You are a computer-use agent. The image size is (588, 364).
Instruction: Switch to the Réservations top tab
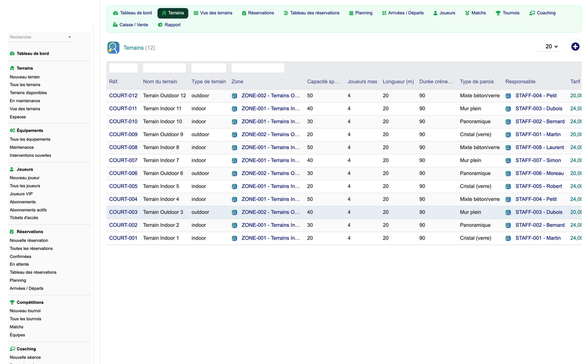click(x=258, y=13)
